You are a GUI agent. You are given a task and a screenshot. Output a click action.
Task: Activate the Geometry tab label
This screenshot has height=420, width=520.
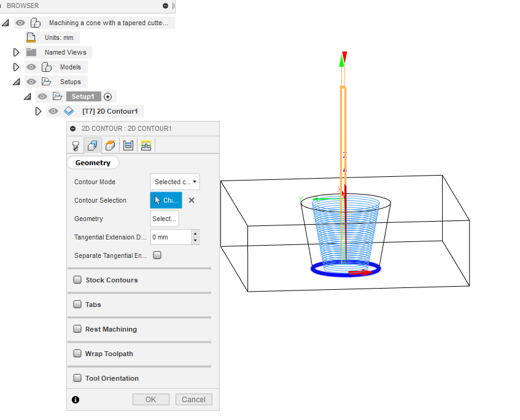pyautogui.click(x=93, y=162)
